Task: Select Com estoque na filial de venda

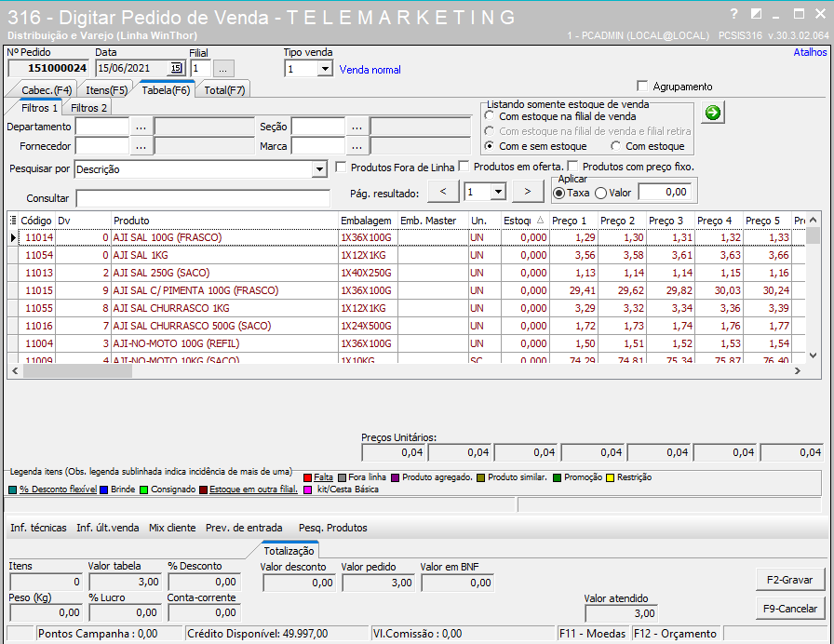Action: (x=490, y=116)
